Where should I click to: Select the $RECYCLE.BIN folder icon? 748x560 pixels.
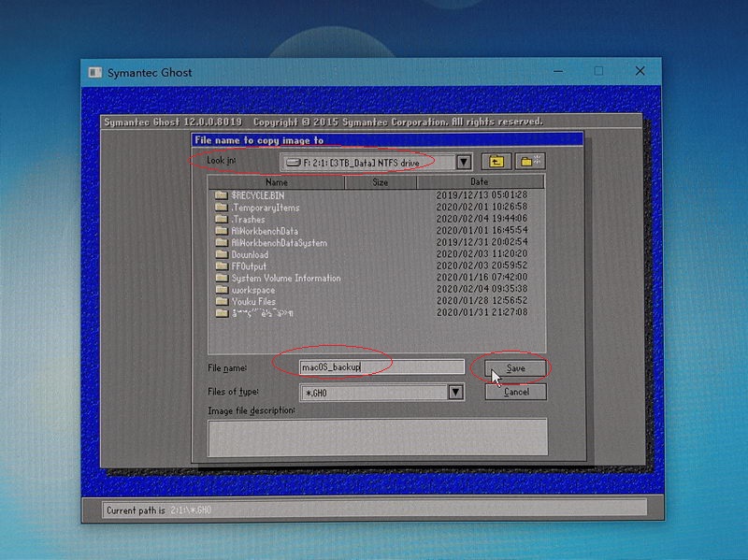pos(221,195)
